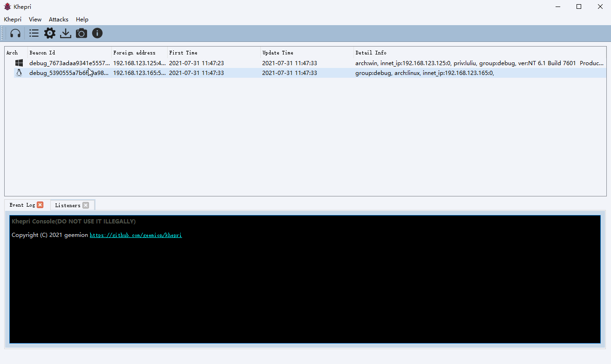Close the Listeners tab
The width and height of the screenshot is (611, 364).
point(86,205)
